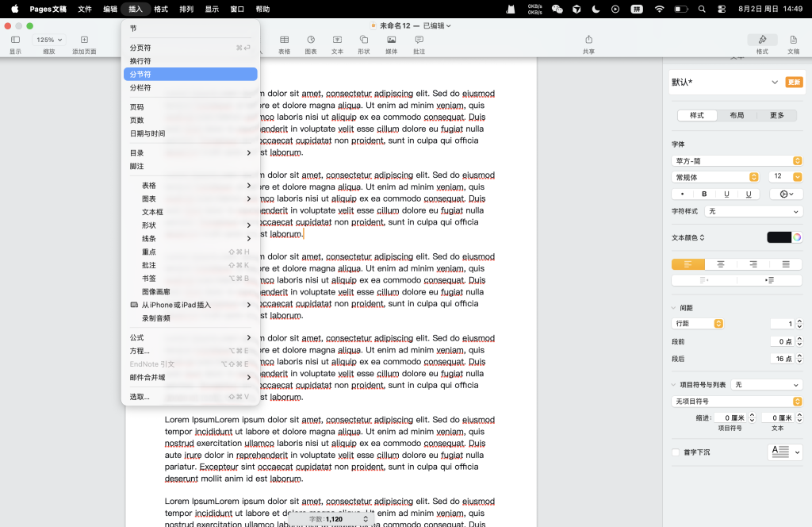The height and width of the screenshot is (527, 812).
Task: Collapse the 间距 spacing section
Action: click(x=673, y=308)
